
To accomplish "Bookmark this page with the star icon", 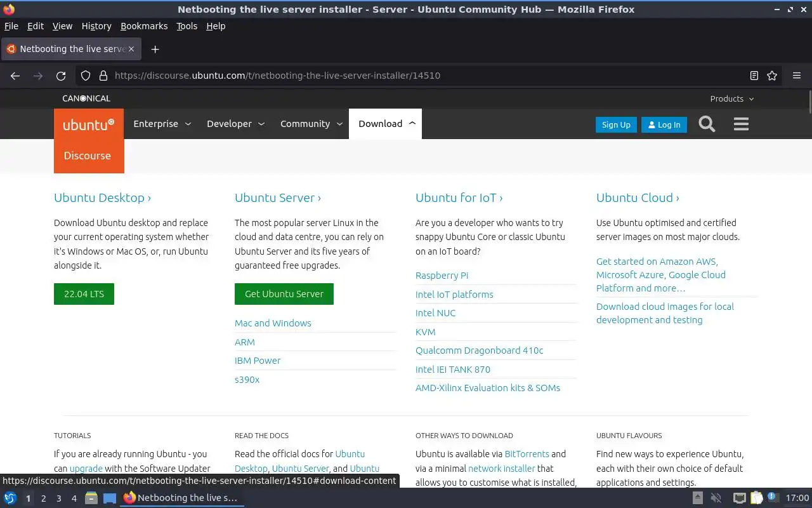I will pos(772,76).
